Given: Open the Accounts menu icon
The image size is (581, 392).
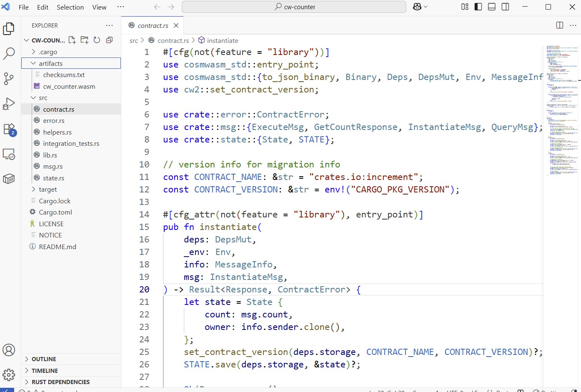Looking at the screenshot, I should point(9,350).
